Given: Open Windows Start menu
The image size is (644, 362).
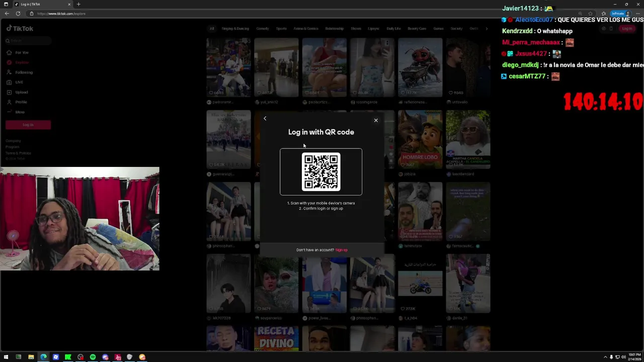Looking at the screenshot, I should coord(6,357).
